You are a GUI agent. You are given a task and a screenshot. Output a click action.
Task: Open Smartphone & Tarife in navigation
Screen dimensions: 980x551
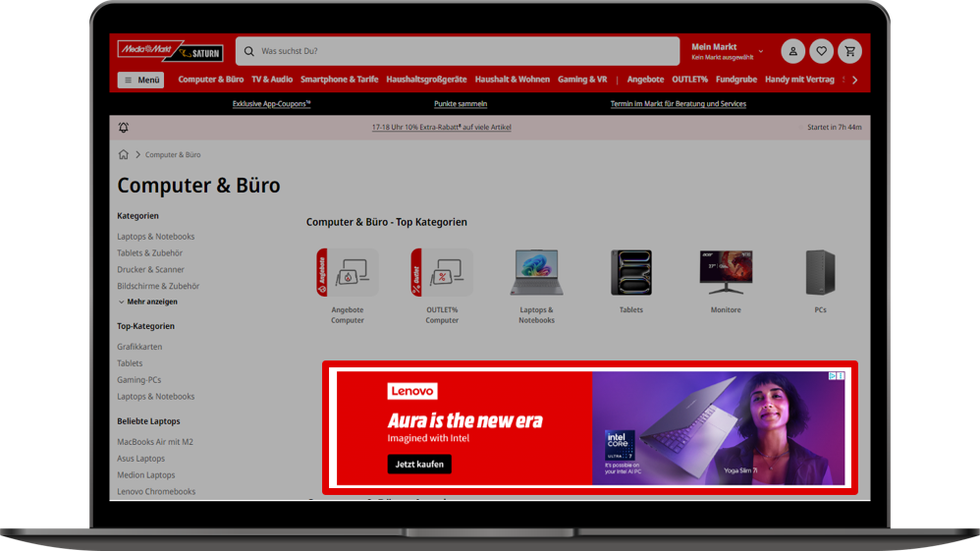pos(339,80)
